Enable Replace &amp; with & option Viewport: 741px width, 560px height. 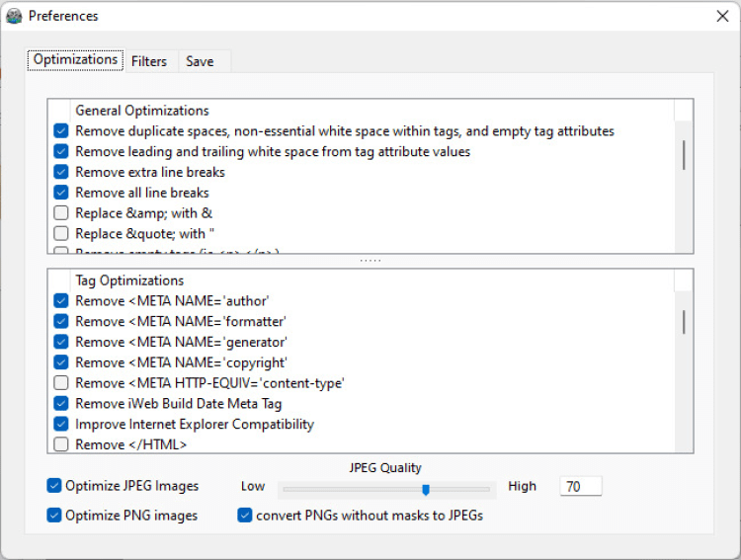tap(61, 213)
